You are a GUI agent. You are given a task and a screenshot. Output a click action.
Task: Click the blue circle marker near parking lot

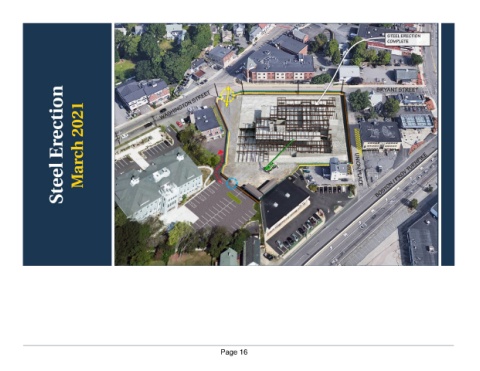coord(232,183)
